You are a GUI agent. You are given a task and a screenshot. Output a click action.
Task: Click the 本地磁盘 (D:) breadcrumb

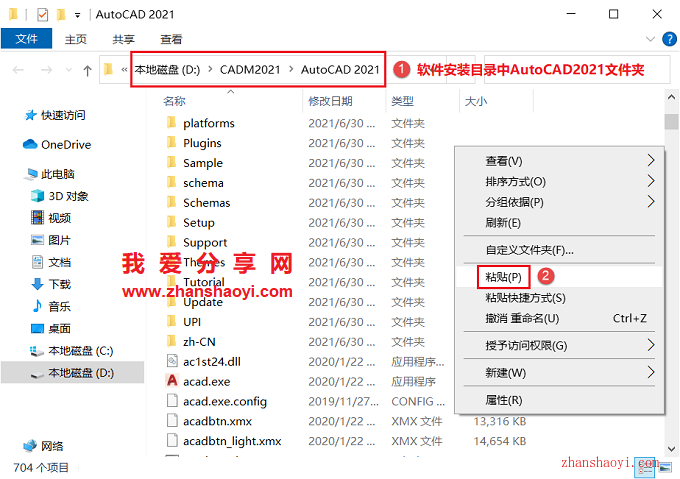tap(167, 70)
